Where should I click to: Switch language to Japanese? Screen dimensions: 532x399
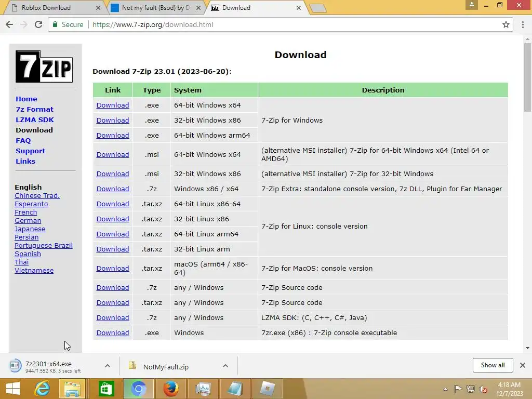(x=30, y=229)
